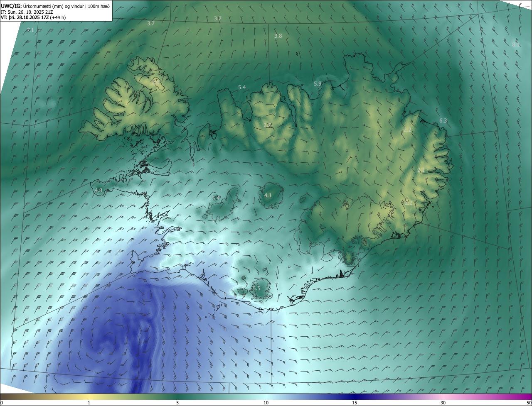Click the 8.1 value label on the map

point(515,44)
